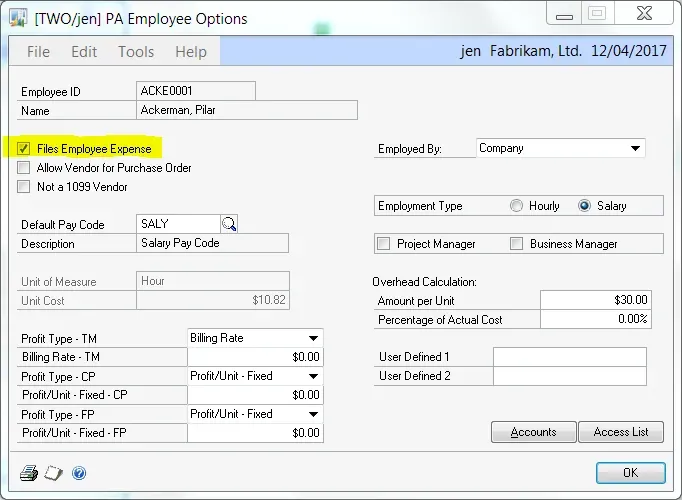Select the Hourly employment type
The width and height of the screenshot is (682, 500).
pyautogui.click(x=516, y=206)
